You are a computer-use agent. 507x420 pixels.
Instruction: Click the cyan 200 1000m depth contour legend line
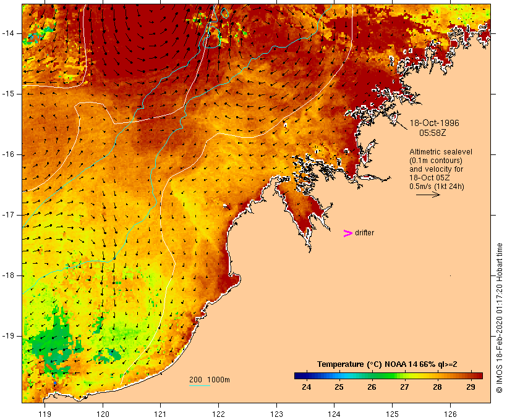(x=200, y=385)
